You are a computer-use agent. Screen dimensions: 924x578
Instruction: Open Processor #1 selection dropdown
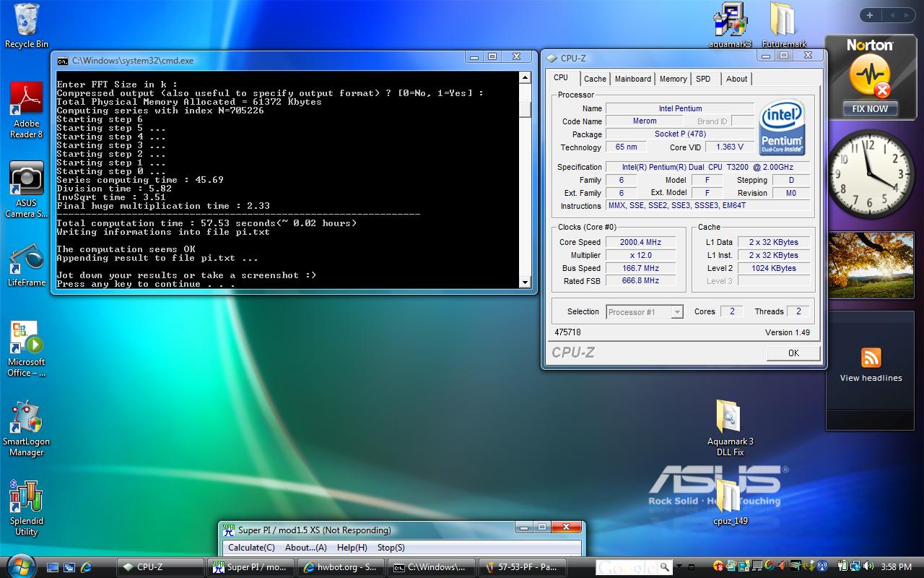[x=645, y=312]
